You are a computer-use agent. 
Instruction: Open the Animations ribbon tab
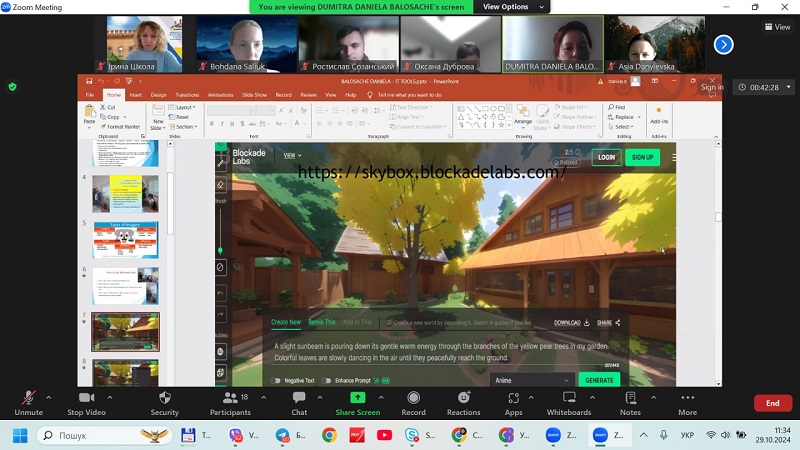(220, 95)
